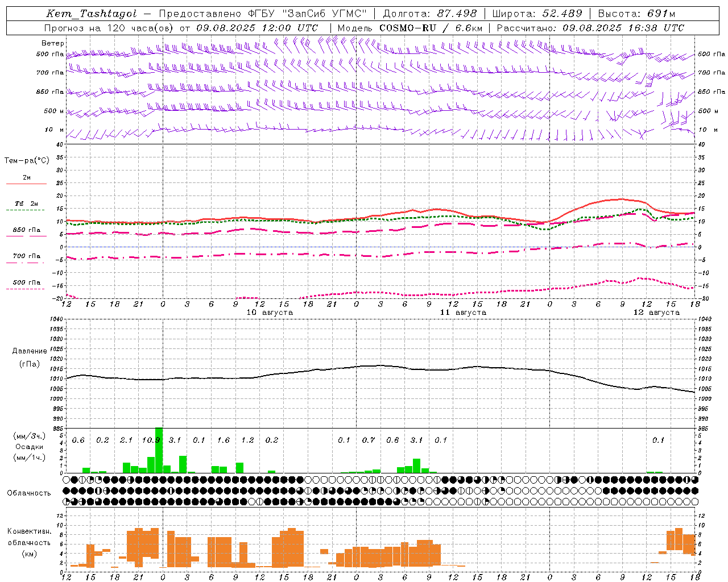Click the "1.6" precipitation value

tap(224, 440)
